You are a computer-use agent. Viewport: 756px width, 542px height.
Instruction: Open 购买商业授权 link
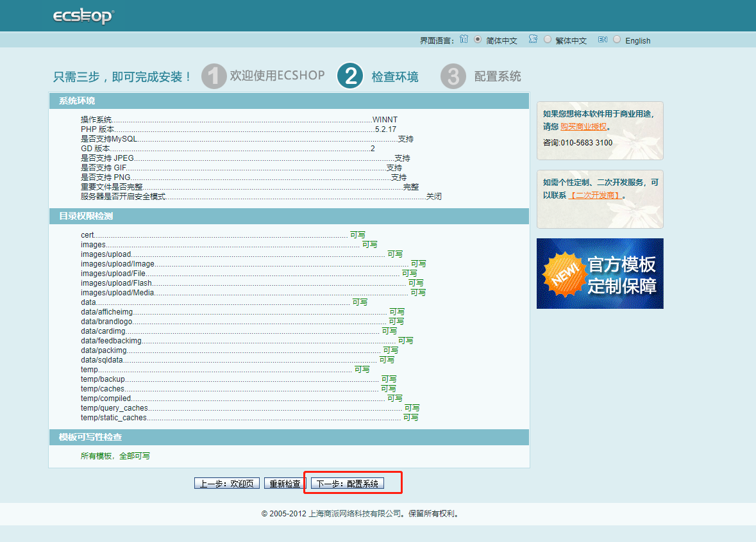[x=584, y=127]
